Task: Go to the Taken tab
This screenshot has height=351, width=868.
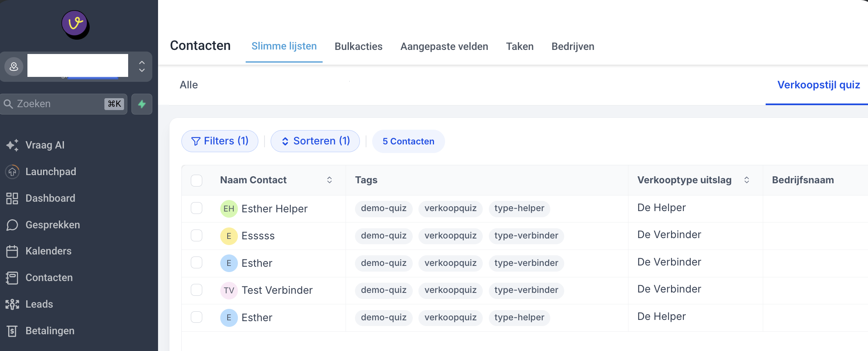Action: (x=520, y=47)
